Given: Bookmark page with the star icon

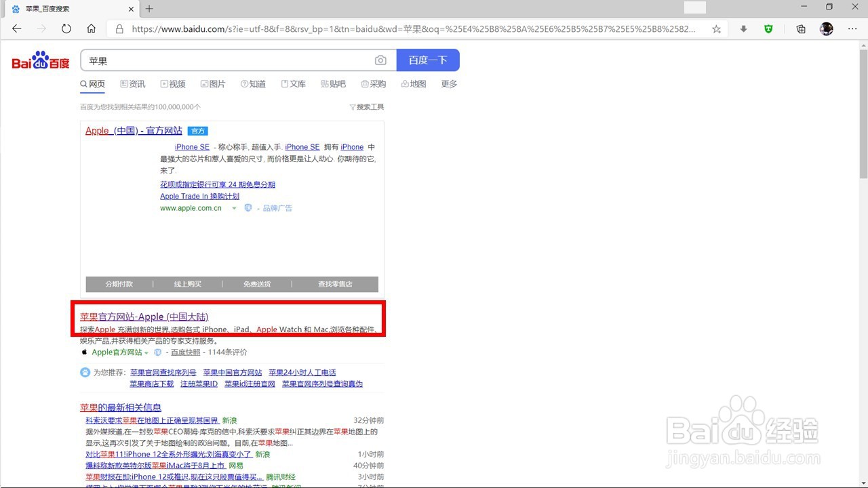Looking at the screenshot, I should pyautogui.click(x=716, y=29).
